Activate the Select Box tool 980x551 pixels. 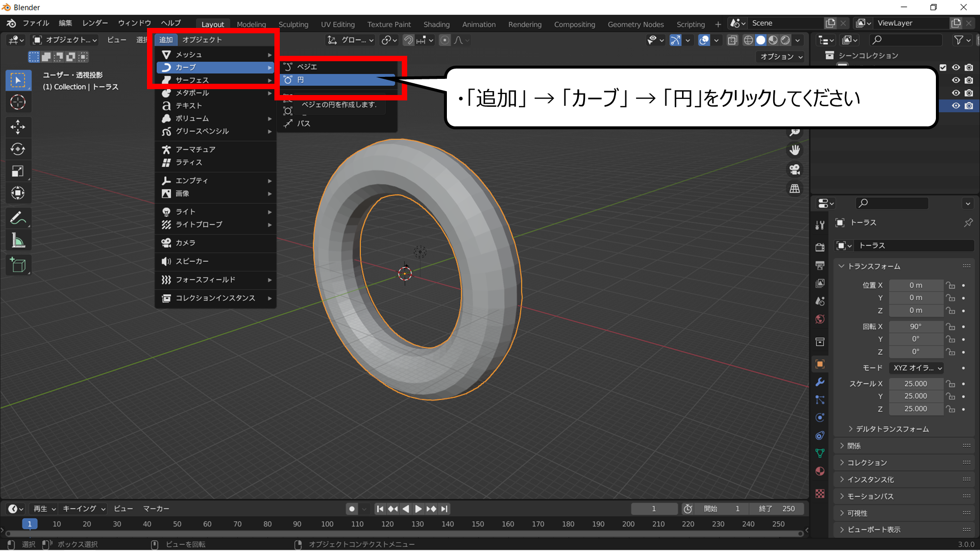coord(18,80)
